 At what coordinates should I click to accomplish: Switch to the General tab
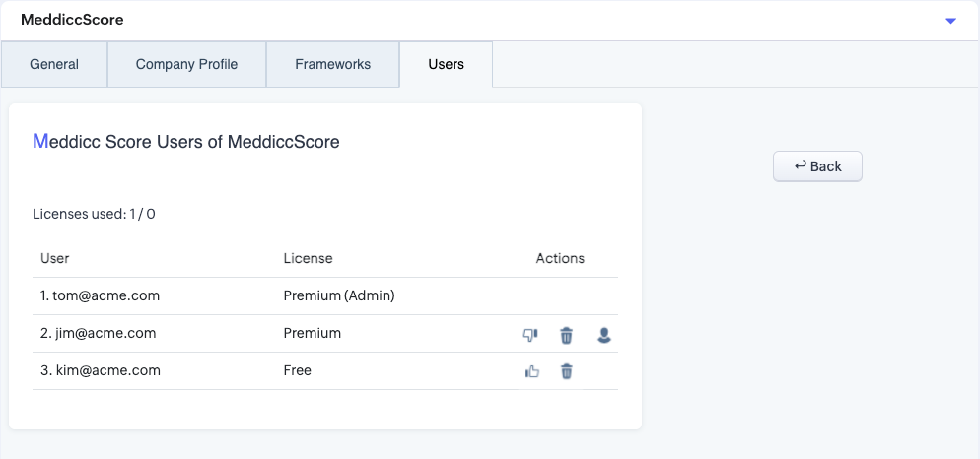(x=54, y=65)
